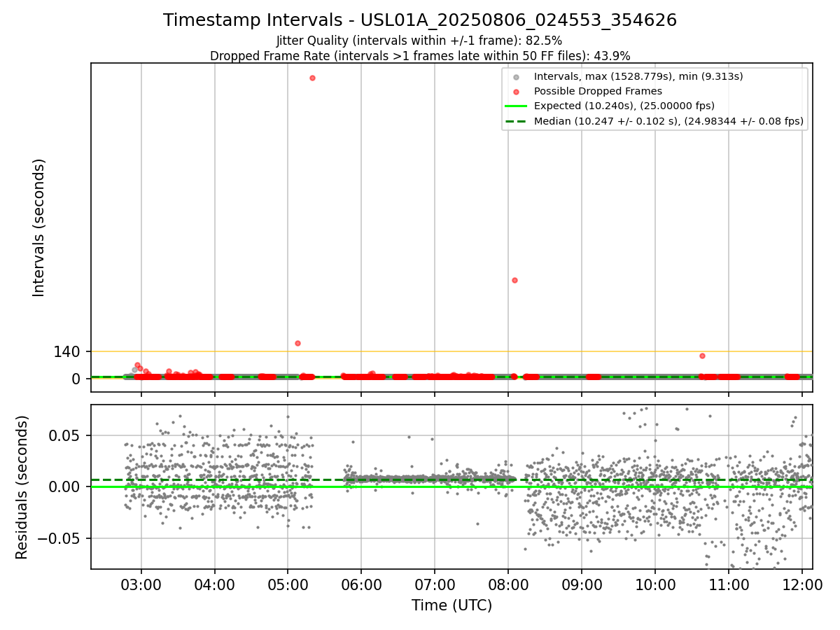Click the gray Intervals marker in the legend
Screen dimensions: 840x630
516,76
